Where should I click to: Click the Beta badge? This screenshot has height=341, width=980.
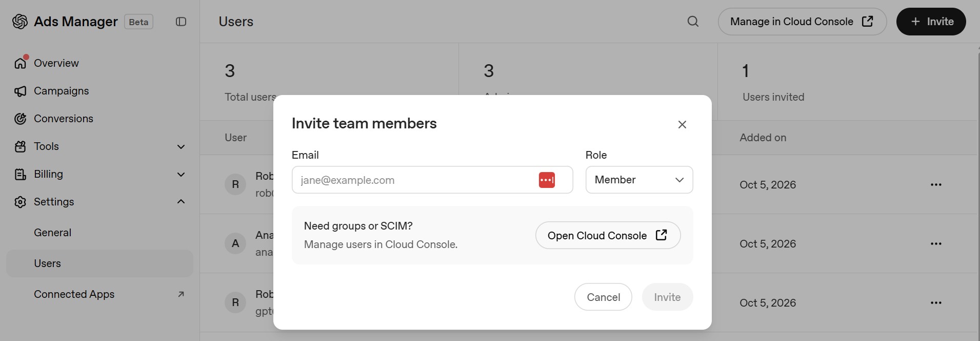[x=138, y=22]
